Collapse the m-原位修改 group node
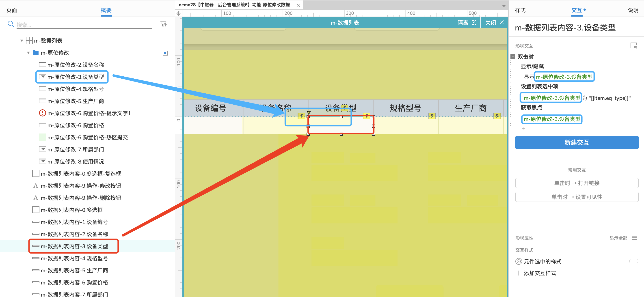This screenshot has height=297, width=644. (x=28, y=53)
